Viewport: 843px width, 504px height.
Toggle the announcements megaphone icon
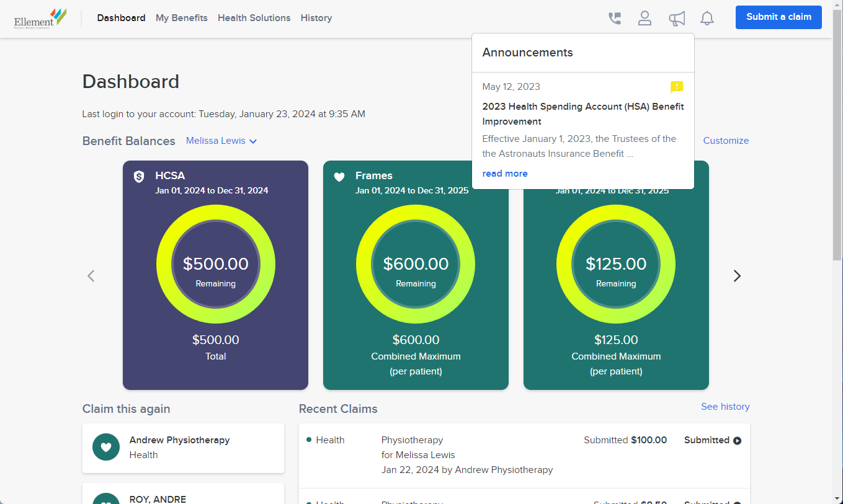[676, 19]
